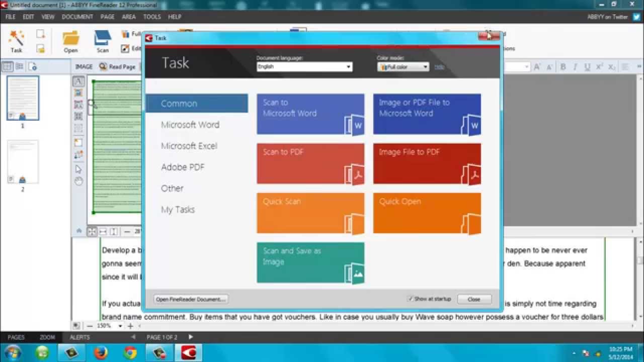Select the Draw Text Area tool

[78, 81]
